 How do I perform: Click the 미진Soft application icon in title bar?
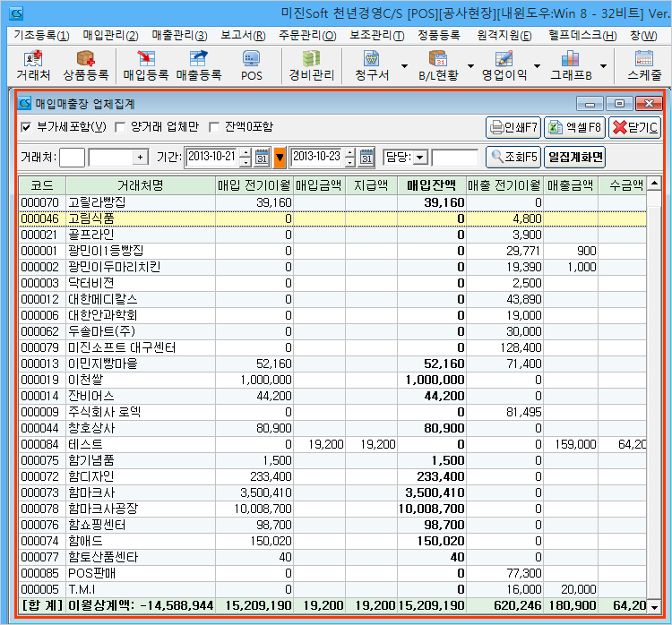pos(16,13)
